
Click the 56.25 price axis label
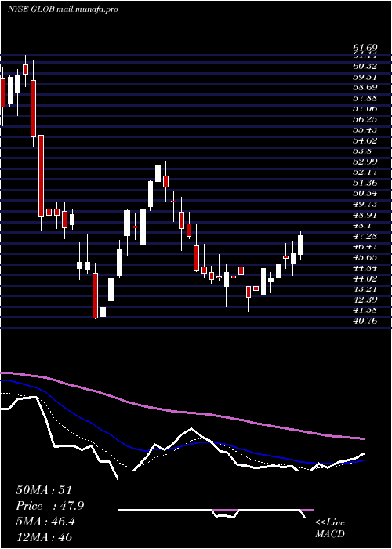point(365,119)
